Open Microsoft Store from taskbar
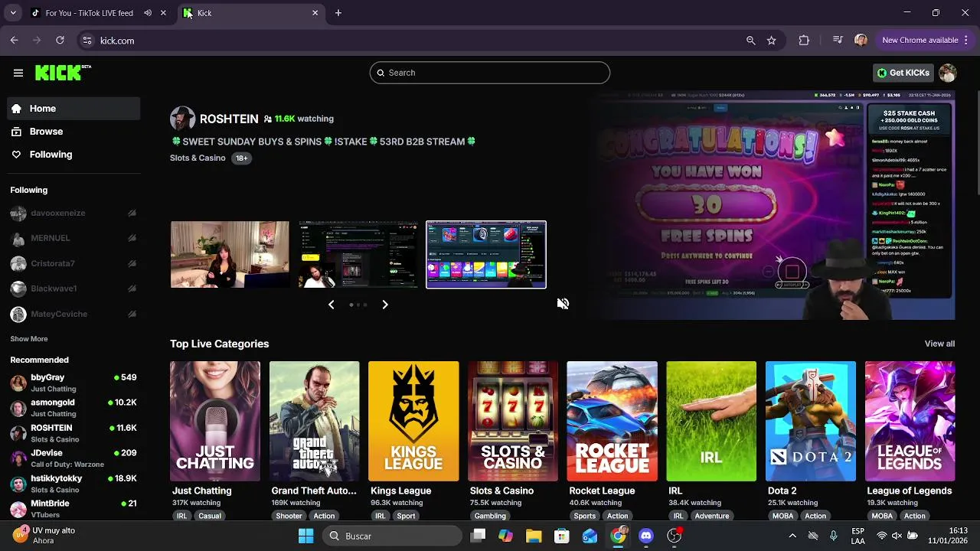This screenshot has width=980, height=551. tap(562, 536)
